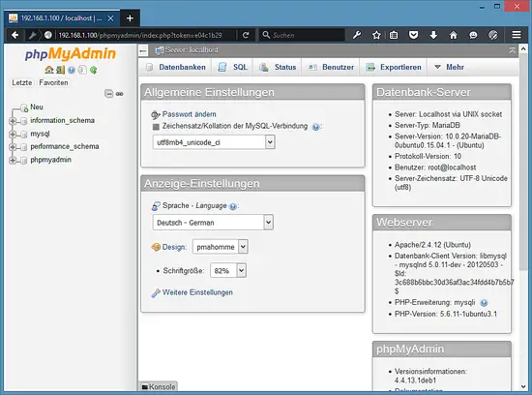Open the browser hamburger menu
This screenshot has width=532, height=395.
pyautogui.click(x=517, y=35)
